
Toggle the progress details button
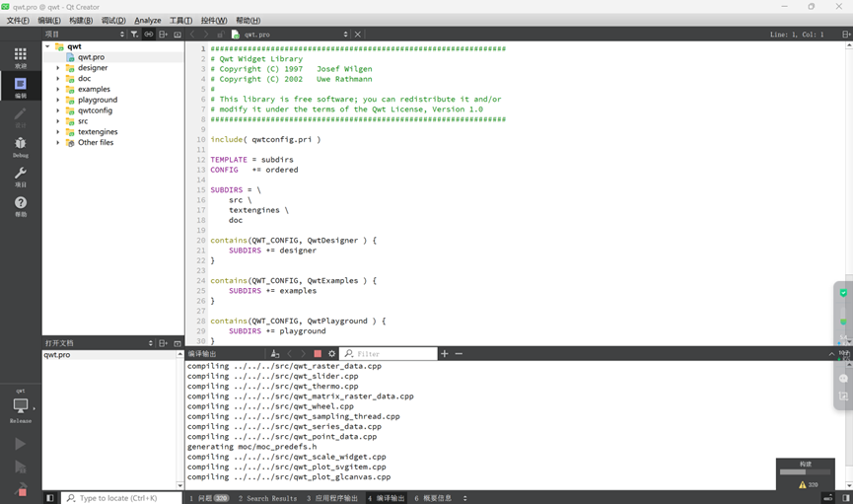(828, 498)
